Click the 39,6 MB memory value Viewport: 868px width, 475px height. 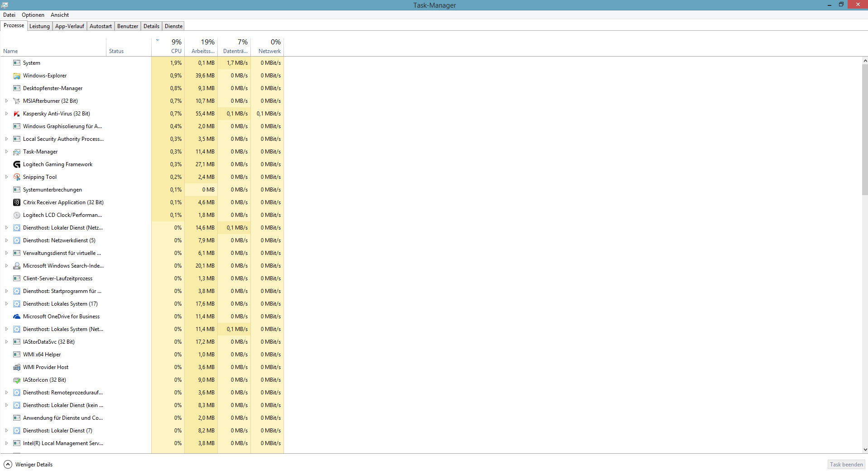(205, 76)
